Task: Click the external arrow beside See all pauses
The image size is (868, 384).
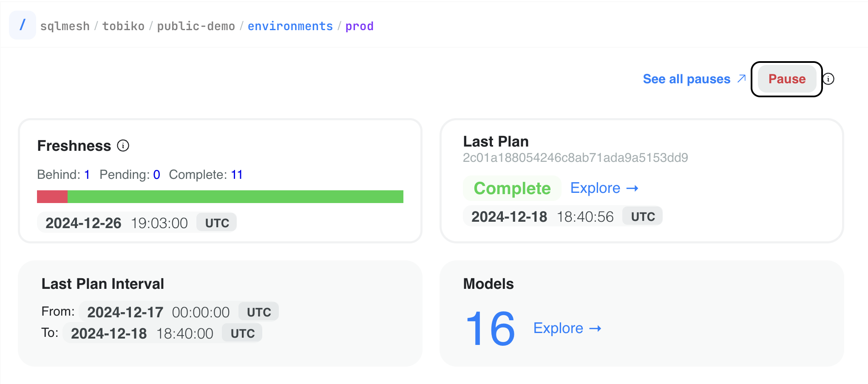Action: pos(741,79)
